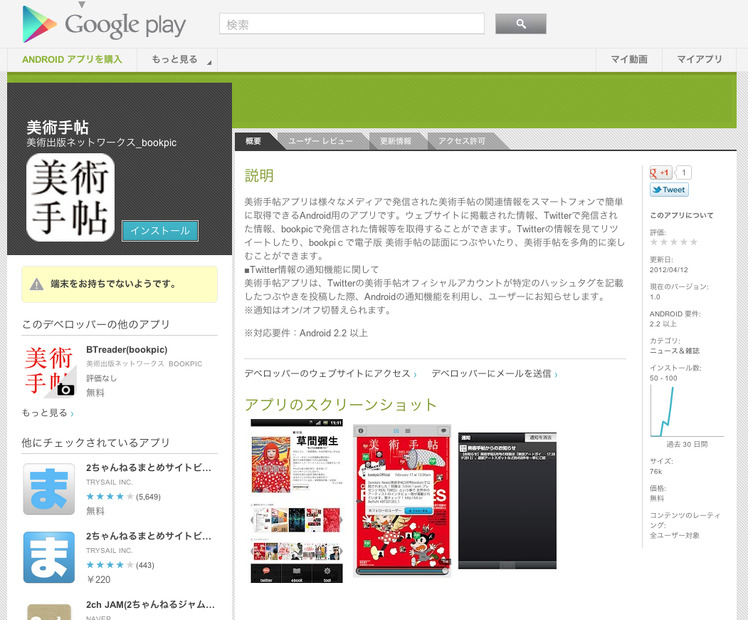Click このデベロッパーの他のアプリ heading
This screenshot has height=620, width=748.
pyautogui.click(x=96, y=325)
